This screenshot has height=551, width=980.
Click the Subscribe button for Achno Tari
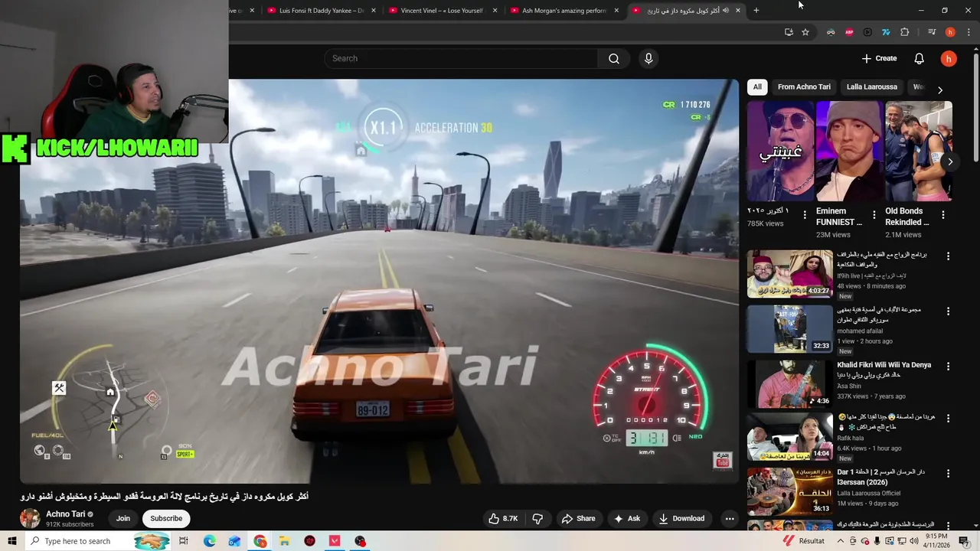pos(166,518)
